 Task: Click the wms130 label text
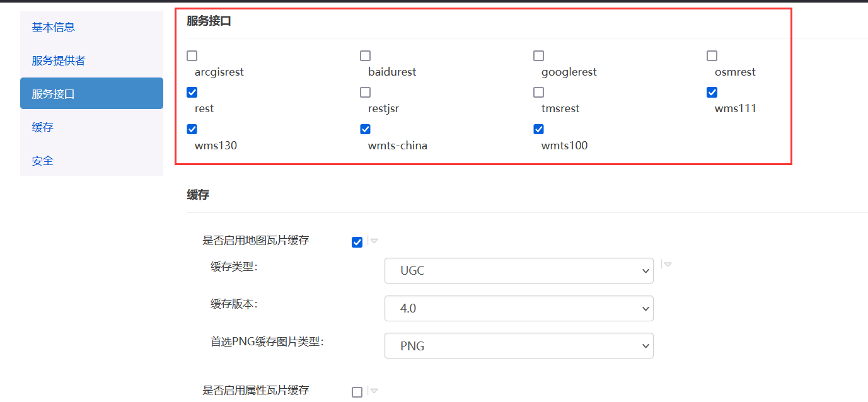[216, 146]
